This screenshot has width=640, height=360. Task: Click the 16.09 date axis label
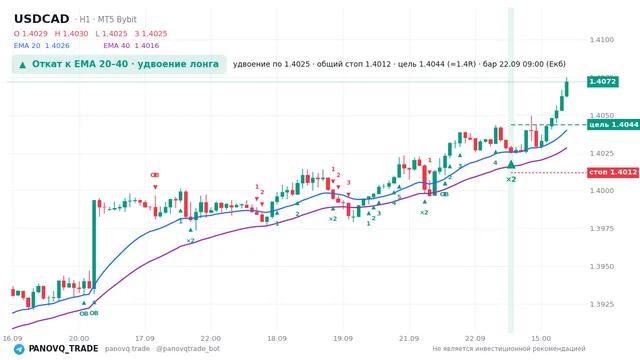click(x=12, y=338)
